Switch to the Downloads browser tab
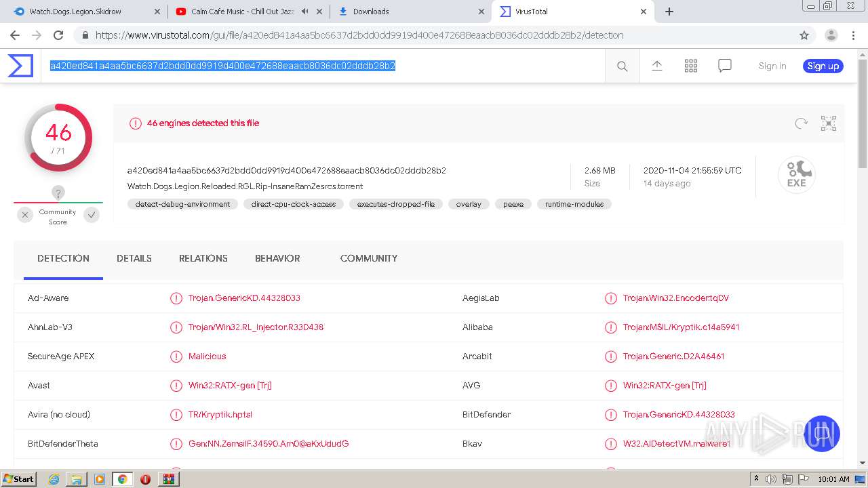 (410, 12)
